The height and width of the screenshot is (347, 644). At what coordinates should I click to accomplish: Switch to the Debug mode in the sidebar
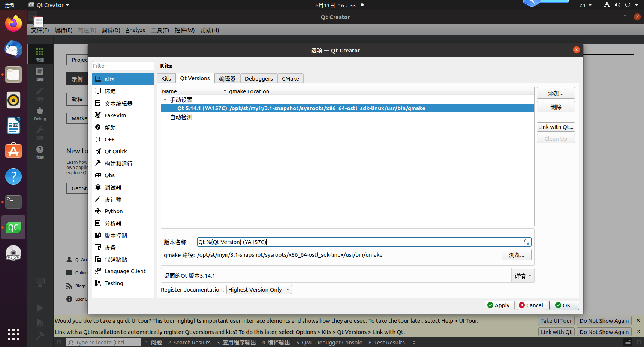click(40, 114)
